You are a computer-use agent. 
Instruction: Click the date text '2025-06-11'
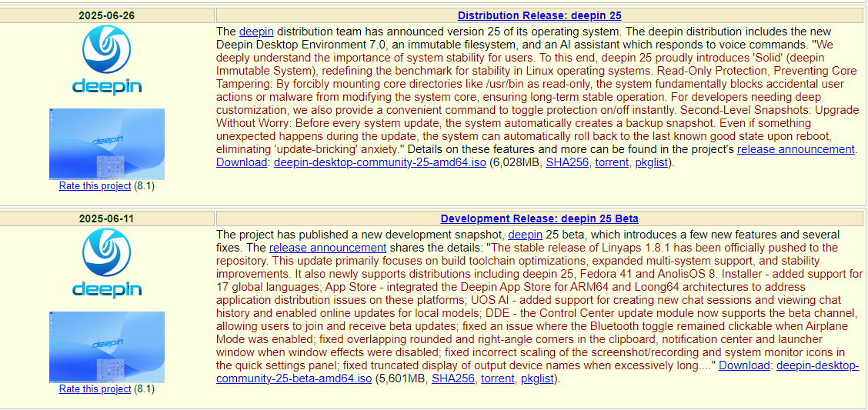pyautogui.click(x=107, y=218)
